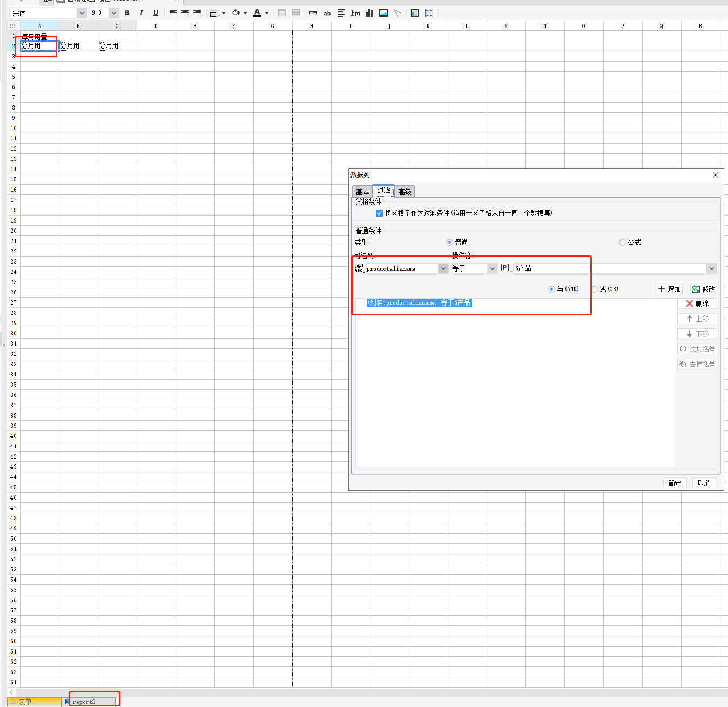Screen dimensions: 728x707
Task: Toggle 将父格子作为过滤条件 checkbox
Action: pos(379,213)
